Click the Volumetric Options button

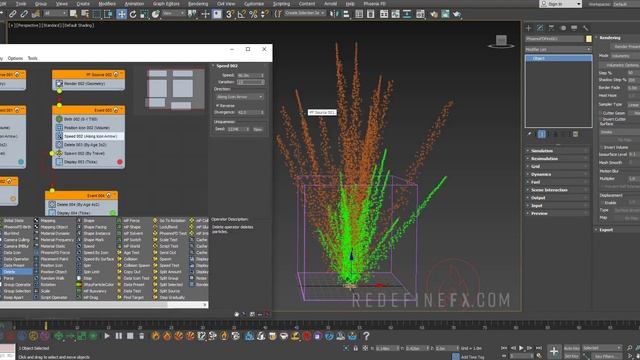tap(621, 65)
